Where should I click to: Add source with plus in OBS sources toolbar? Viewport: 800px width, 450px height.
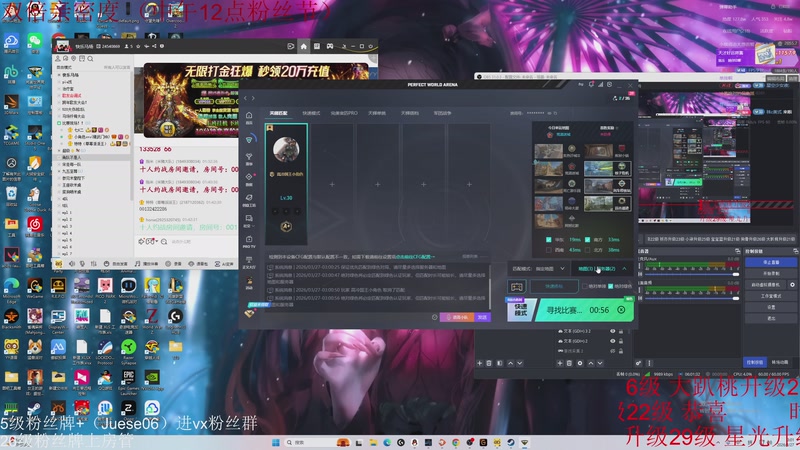click(x=560, y=363)
